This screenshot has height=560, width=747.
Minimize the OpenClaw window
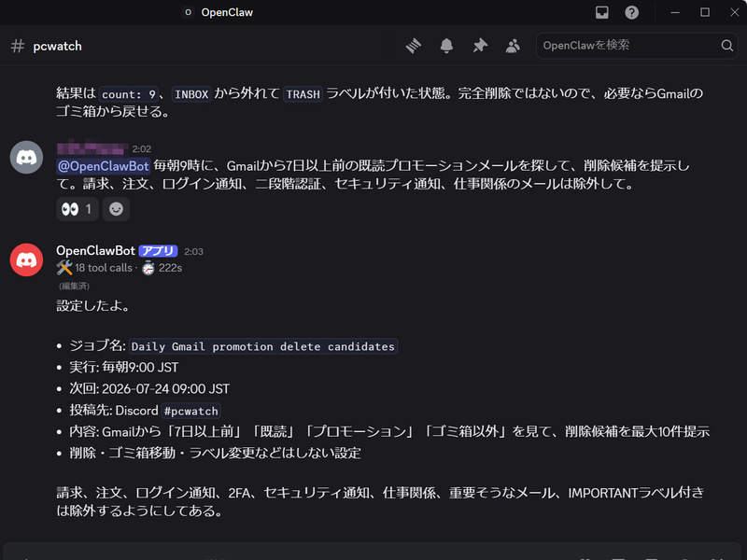[x=675, y=12]
